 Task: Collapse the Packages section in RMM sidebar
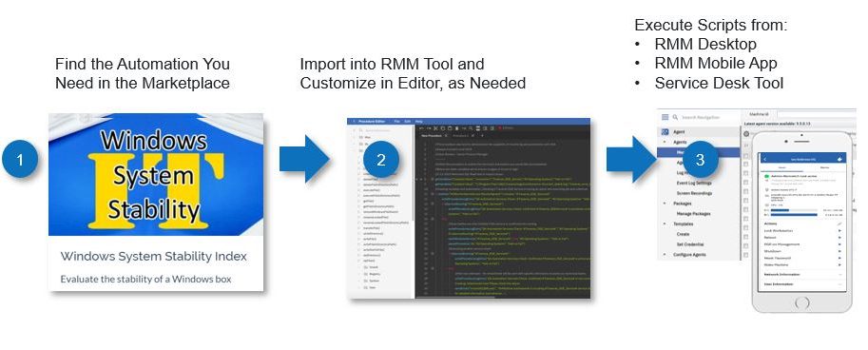[665, 204]
